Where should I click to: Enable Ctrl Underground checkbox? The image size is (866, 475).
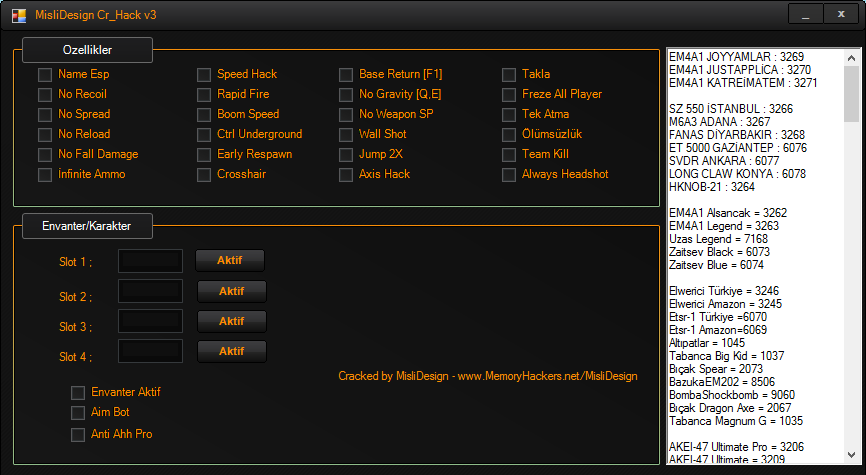point(204,134)
